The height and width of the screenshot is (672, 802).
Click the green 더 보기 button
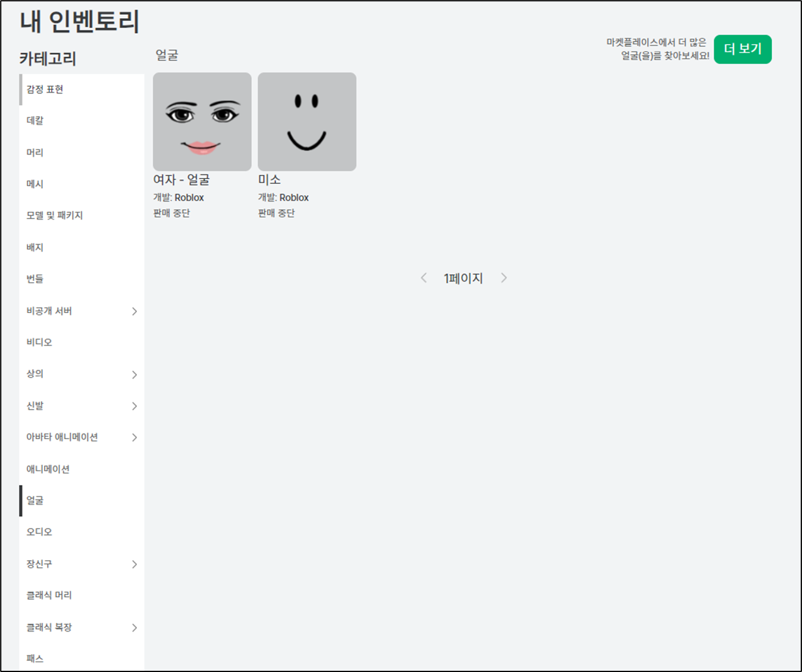pos(743,49)
